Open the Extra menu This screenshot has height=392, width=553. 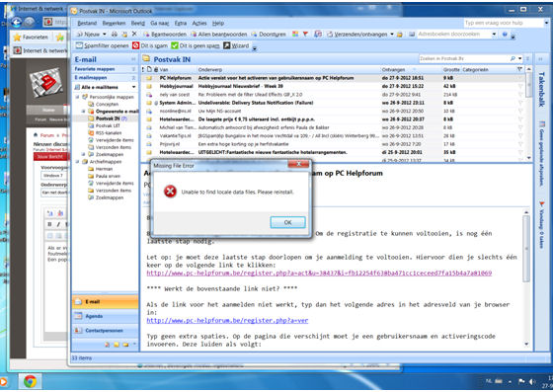tap(181, 23)
